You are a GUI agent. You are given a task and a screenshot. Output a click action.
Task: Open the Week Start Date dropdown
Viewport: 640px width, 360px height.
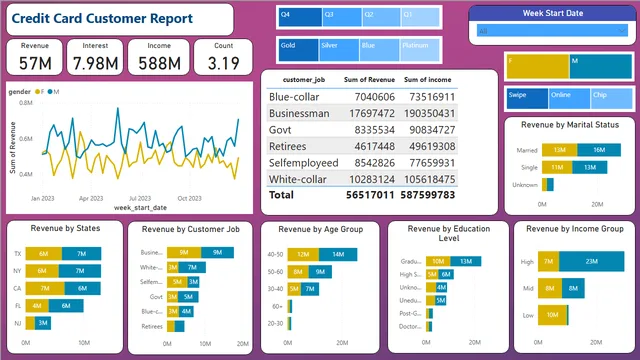[552, 31]
